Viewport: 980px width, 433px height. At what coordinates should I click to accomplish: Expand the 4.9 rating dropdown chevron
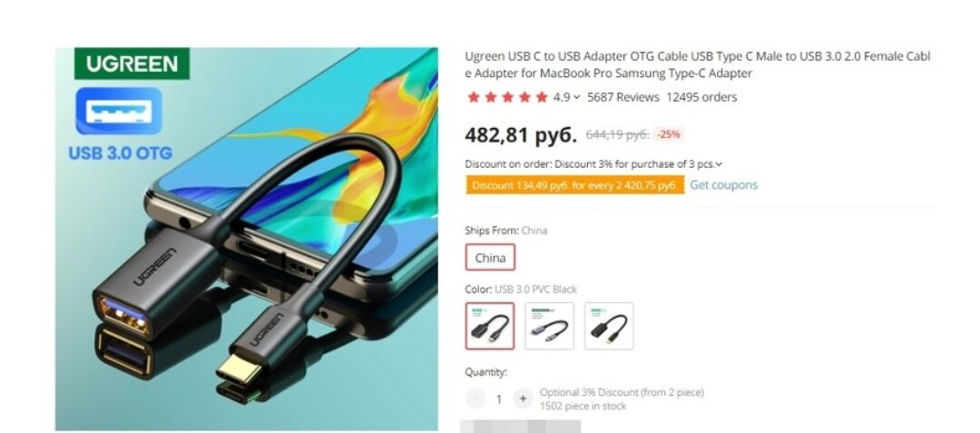pyautogui.click(x=576, y=97)
